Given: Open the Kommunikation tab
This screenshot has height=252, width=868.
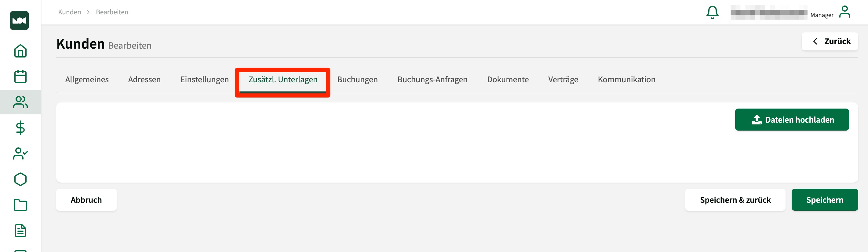Looking at the screenshot, I should tap(626, 80).
